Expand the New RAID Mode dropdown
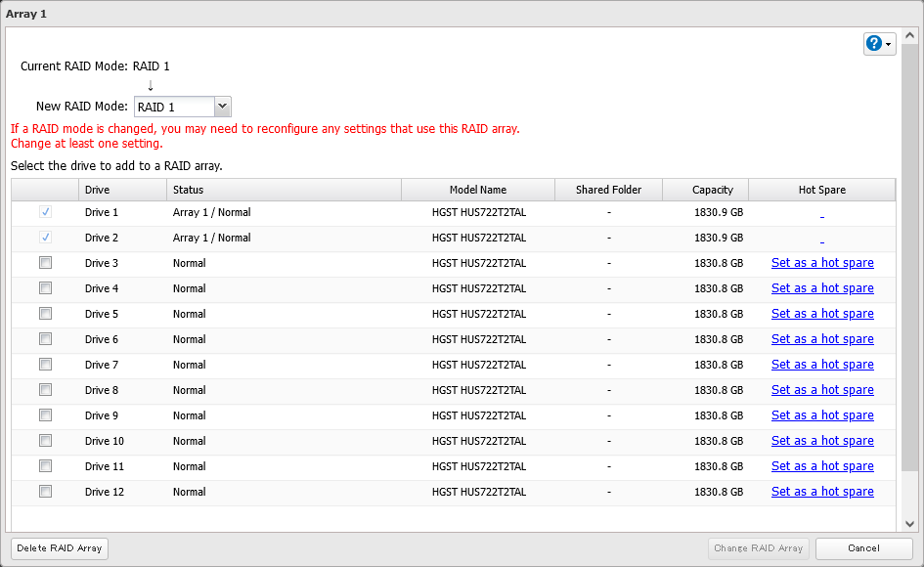The width and height of the screenshot is (924, 567). click(222, 107)
